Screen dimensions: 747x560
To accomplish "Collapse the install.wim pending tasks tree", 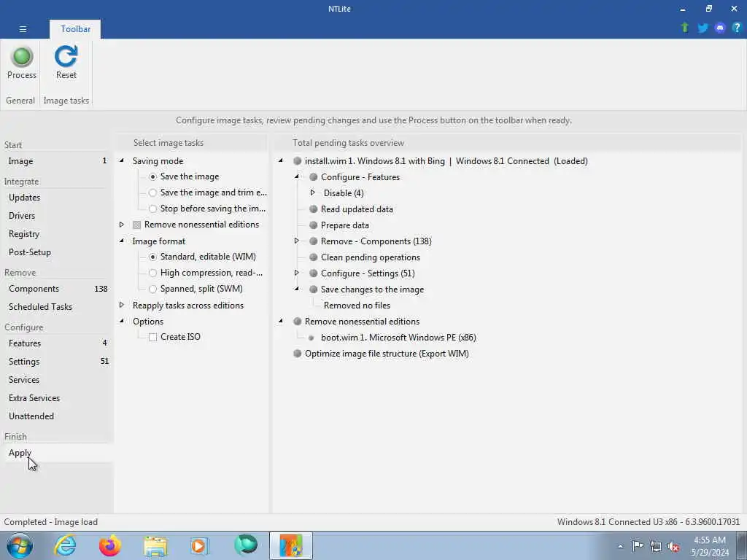I will click(x=281, y=160).
